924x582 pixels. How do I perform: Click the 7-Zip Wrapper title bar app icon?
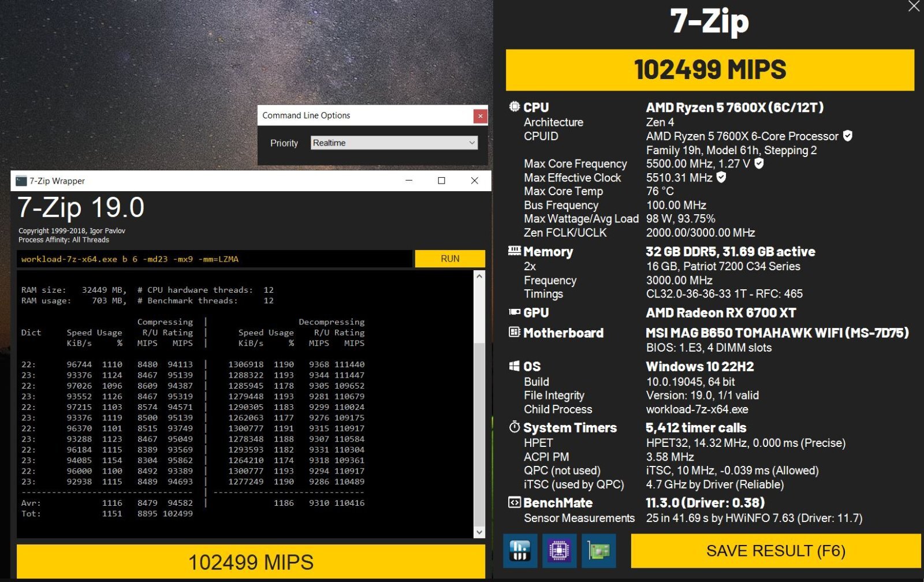tap(21, 181)
